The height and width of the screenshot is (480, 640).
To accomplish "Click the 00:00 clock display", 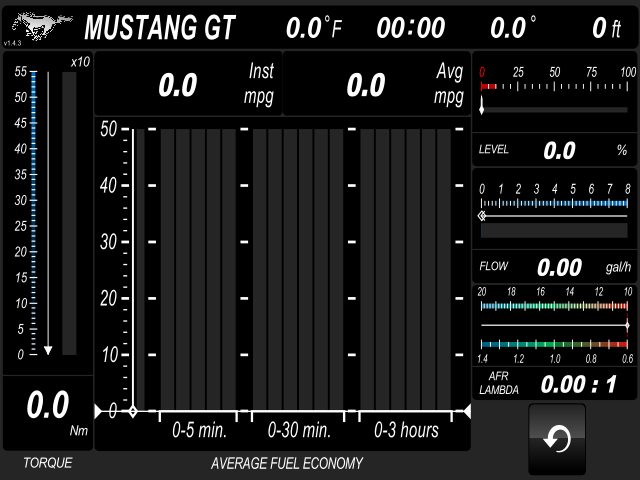I will coord(411,28).
